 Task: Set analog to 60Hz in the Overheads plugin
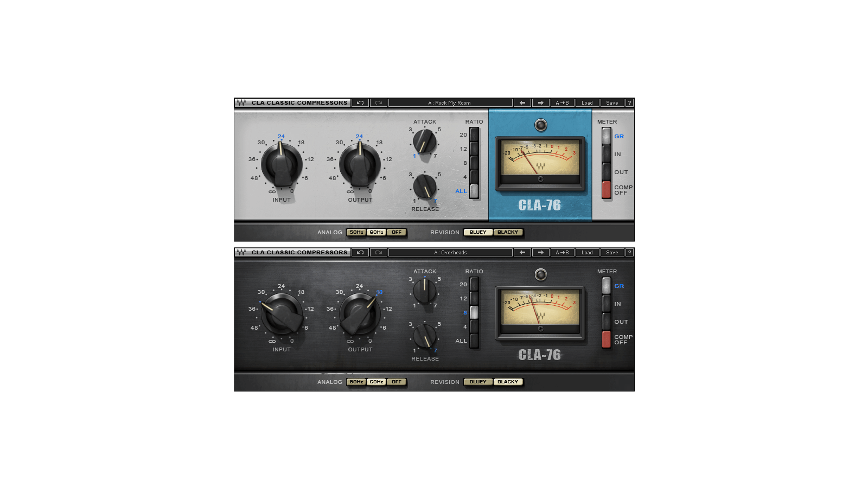(x=376, y=382)
